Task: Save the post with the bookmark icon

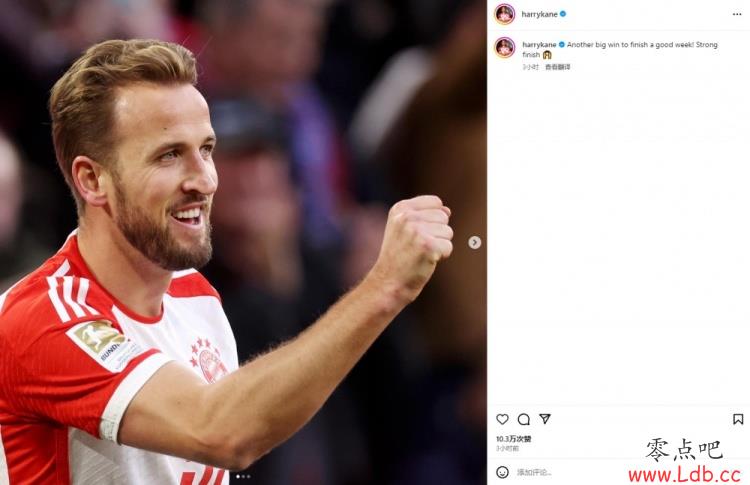Action: tap(738, 419)
